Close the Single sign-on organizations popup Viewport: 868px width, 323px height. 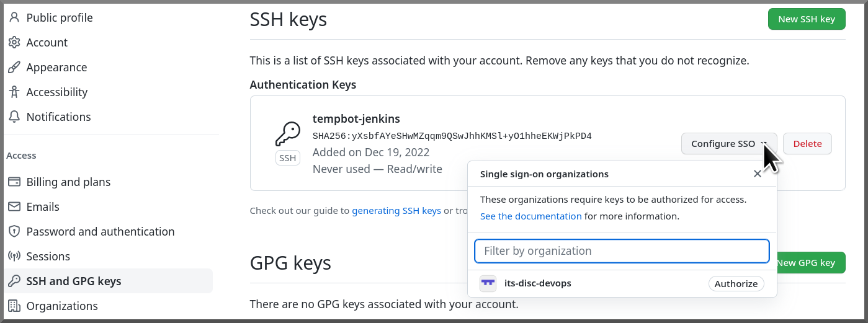click(x=757, y=174)
